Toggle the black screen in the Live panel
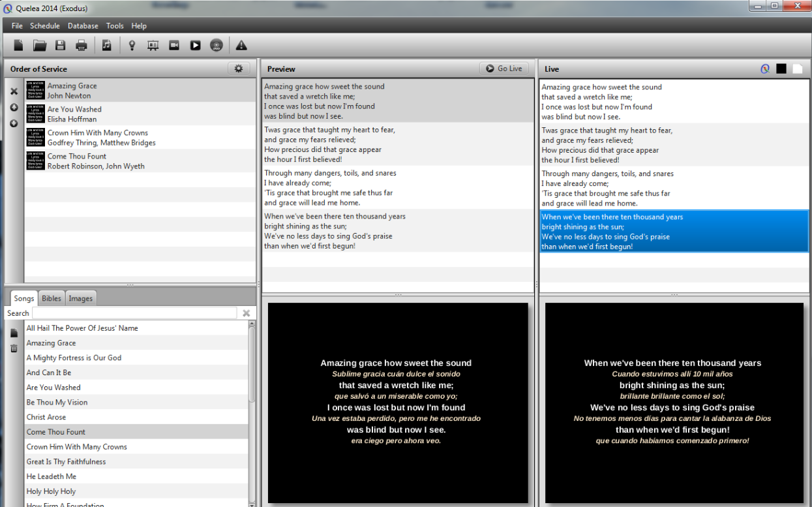The height and width of the screenshot is (507, 812). (x=781, y=69)
